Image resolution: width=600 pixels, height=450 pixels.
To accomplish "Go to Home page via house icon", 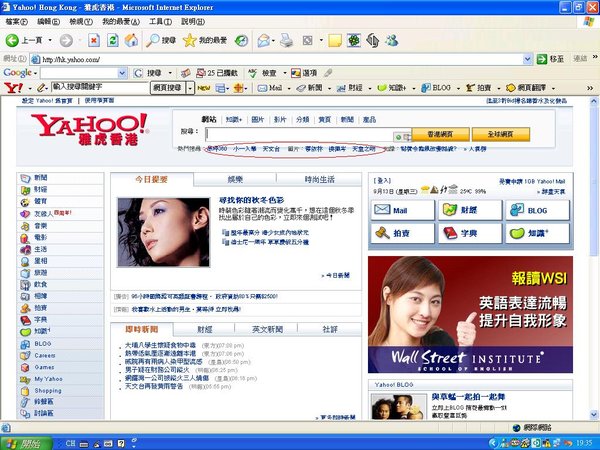I will [131, 40].
